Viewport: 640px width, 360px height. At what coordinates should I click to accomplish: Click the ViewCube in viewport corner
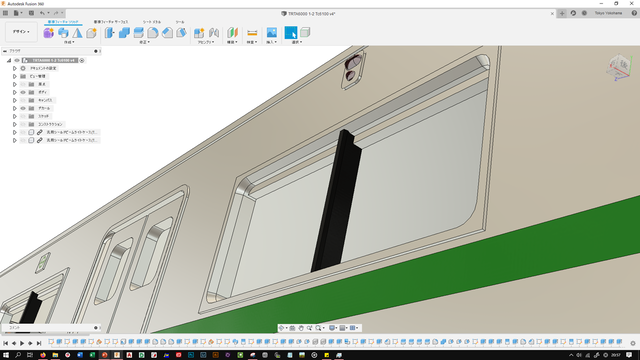click(x=619, y=67)
